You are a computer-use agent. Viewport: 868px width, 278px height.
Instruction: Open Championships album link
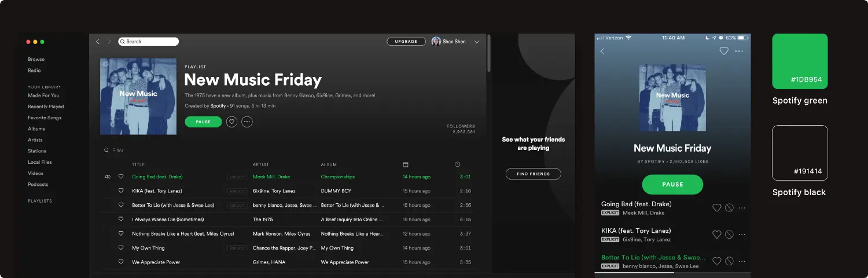pyautogui.click(x=338, y=177)
